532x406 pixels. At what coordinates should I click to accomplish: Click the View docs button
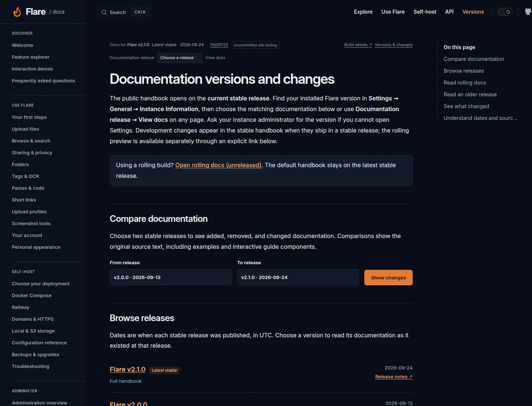pos(215,58)
